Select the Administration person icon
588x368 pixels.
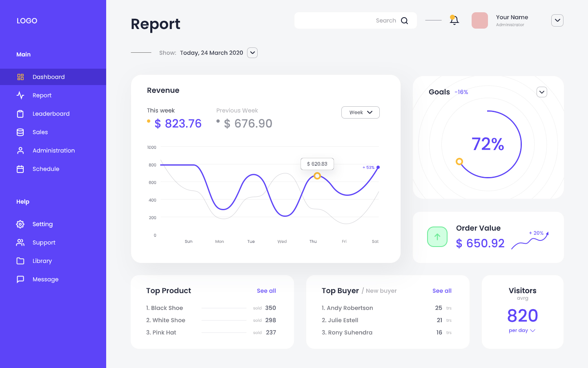(20, 150)
